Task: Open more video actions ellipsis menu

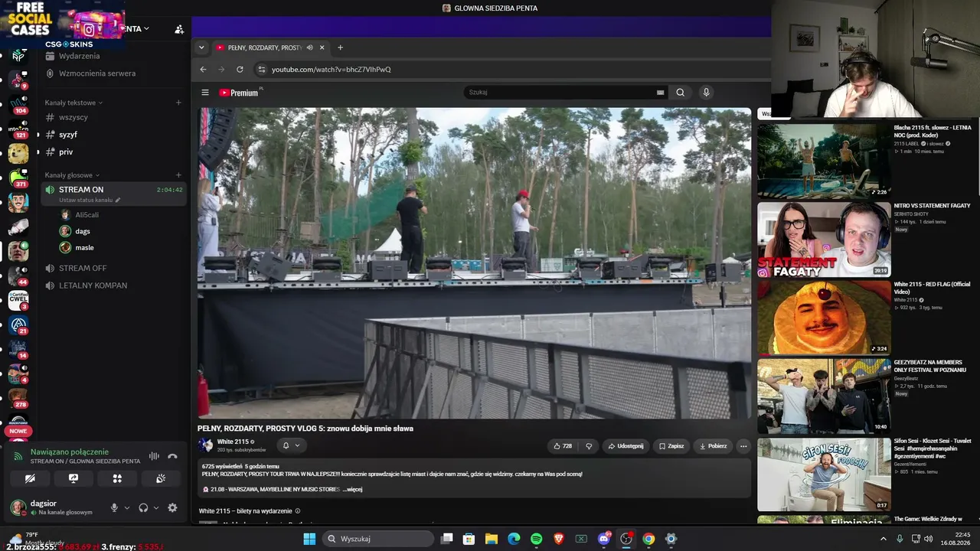Action: tap(743, 446)
